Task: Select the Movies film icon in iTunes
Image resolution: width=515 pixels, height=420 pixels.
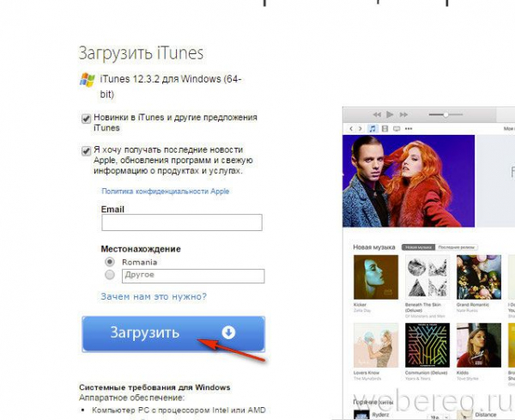Action: pyautogui.click(x=385, y=129)
